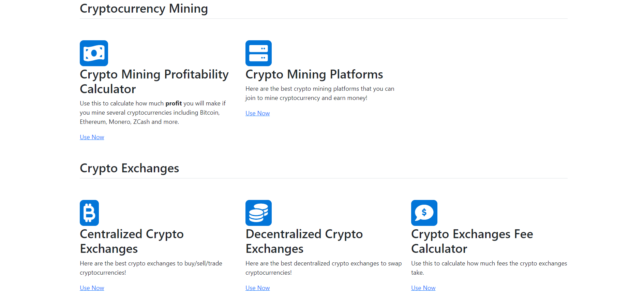Click the server icon above Crypto Mining Platforms
Image resolution: width=644 pixels, height=304 pixels.
(258, 53)
